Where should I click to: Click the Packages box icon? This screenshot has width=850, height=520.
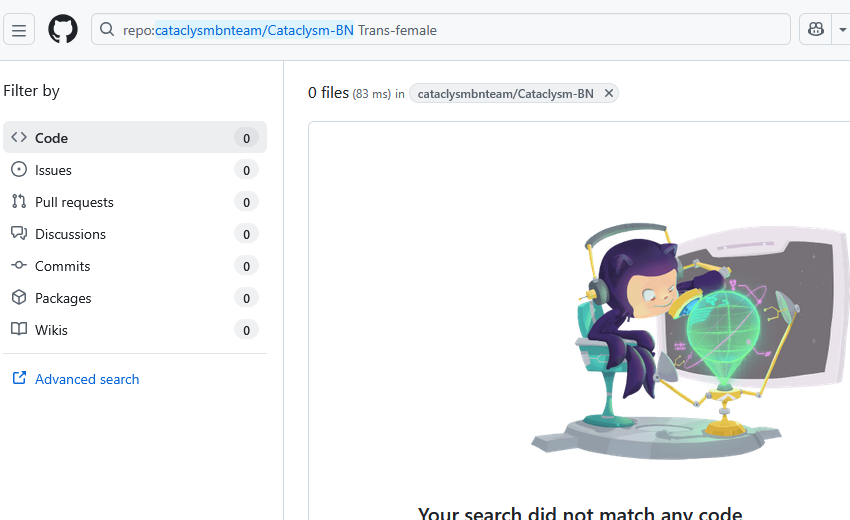point(19,297)
